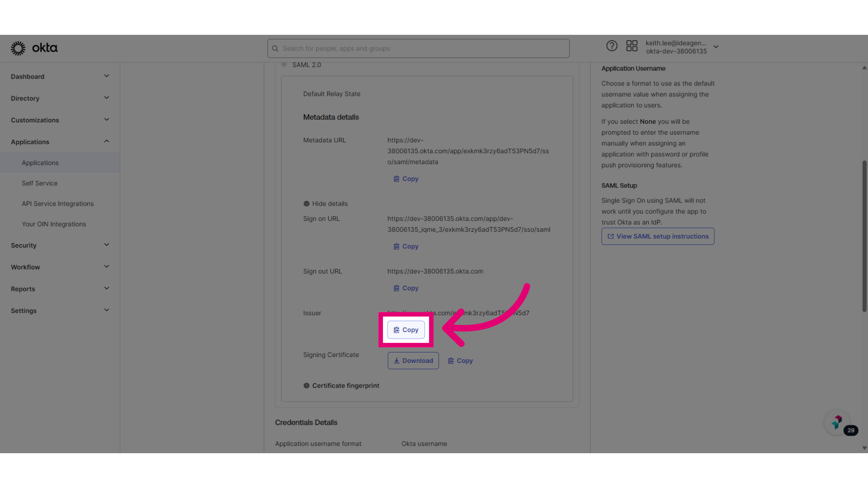Viewport: 868px width, 488px height.
Task: Click the Metadata details heading
Action: tap(331, 117)
